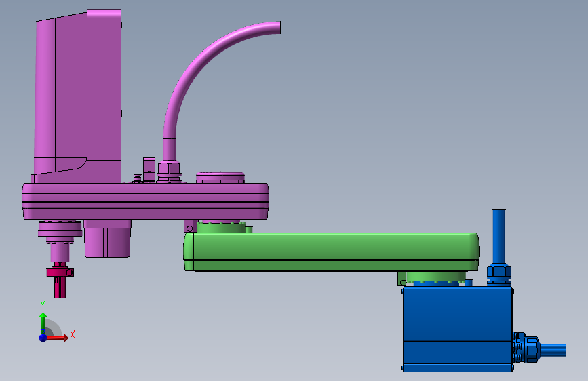
Task: Click the pink horizontal upper arm body
Action: [x=145, y=201]
